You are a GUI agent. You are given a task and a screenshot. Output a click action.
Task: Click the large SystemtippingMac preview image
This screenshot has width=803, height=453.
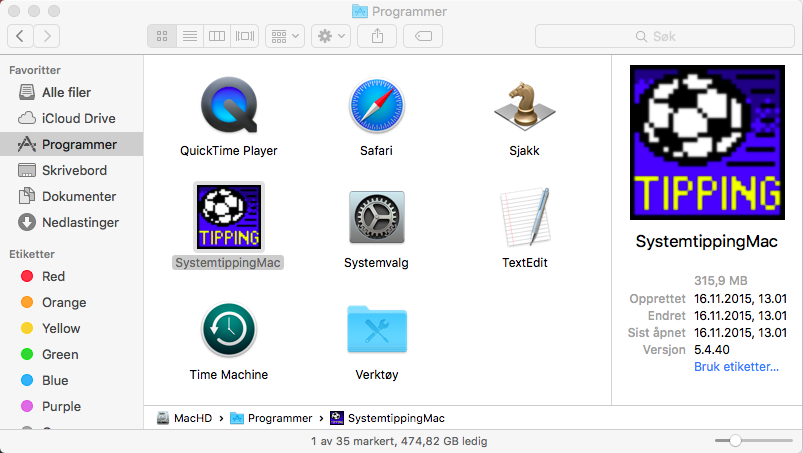pos(707,142)
